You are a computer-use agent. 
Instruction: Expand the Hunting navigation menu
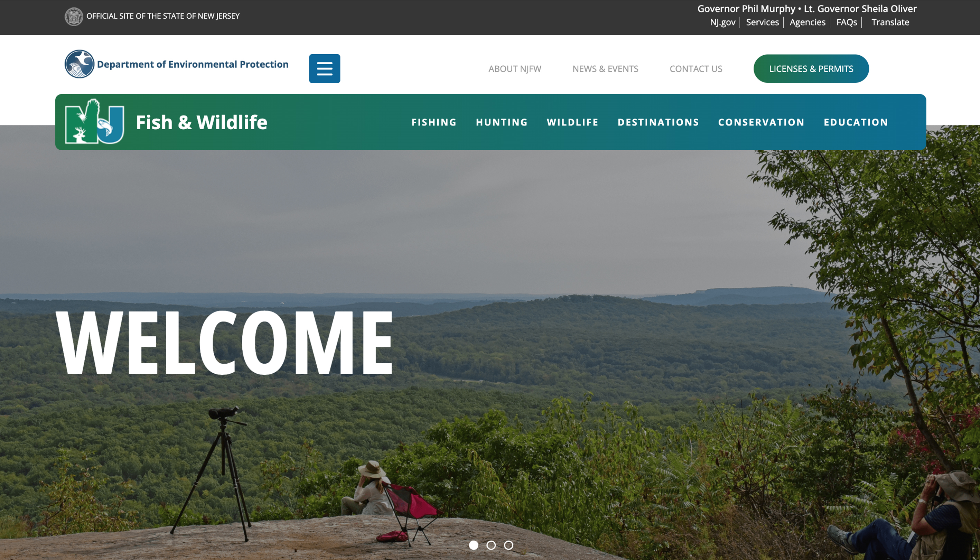pyautogui.click(x=502, y=122)
